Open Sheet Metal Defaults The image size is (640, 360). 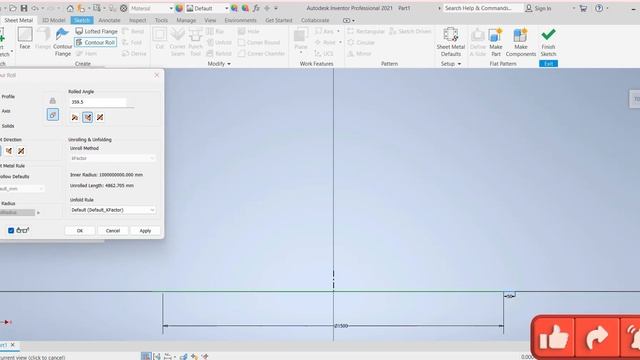pyautogui.click(x=451, y=42)
